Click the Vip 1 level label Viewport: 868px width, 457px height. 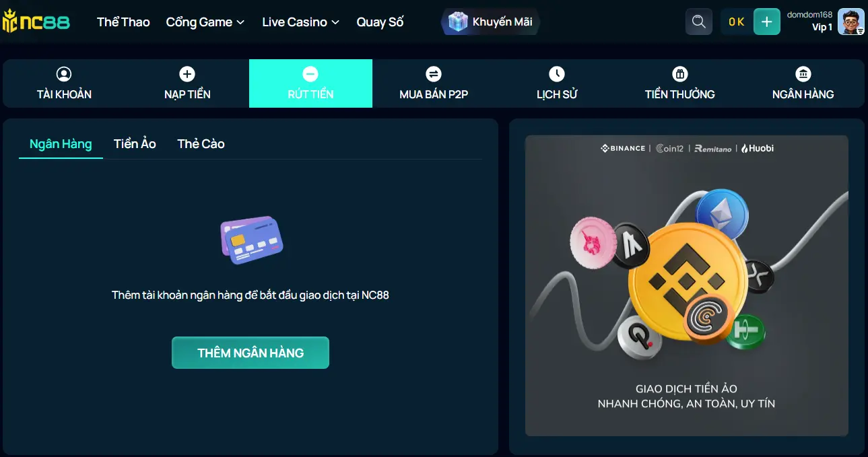coord(822,28)
